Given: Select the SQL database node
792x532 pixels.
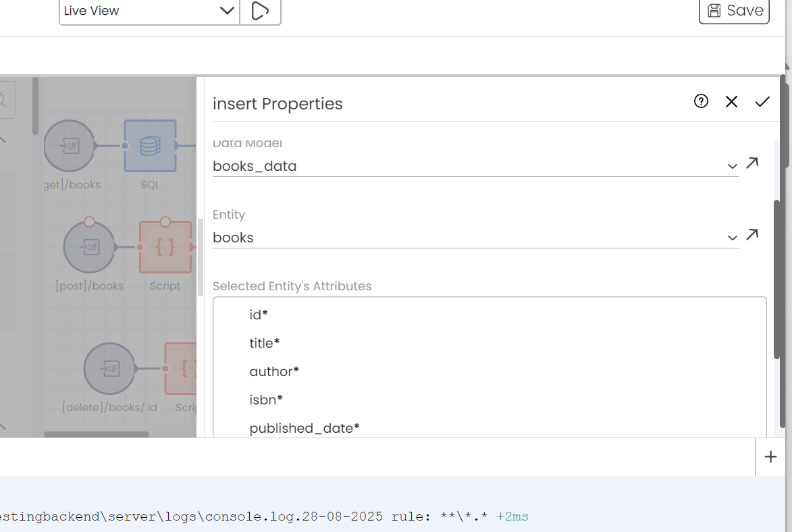Looking at the screenshot, I should coord(150,146).
